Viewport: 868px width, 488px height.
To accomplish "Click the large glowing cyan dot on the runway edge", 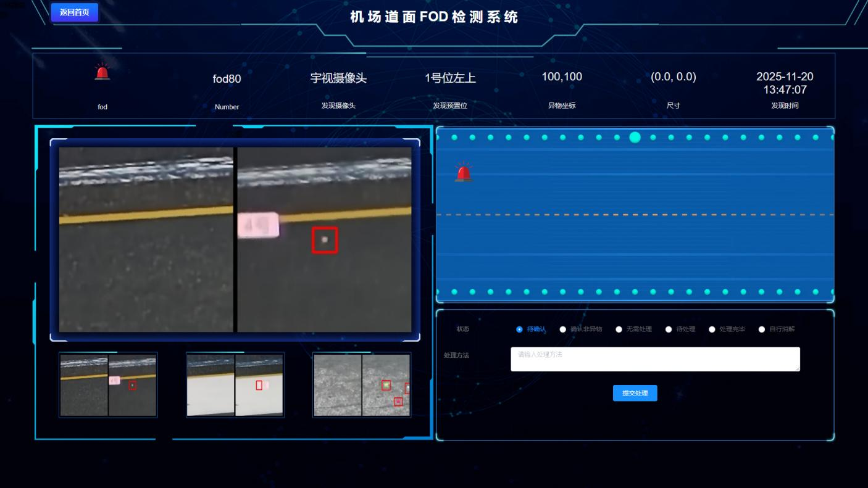I will tap(635, 138).
